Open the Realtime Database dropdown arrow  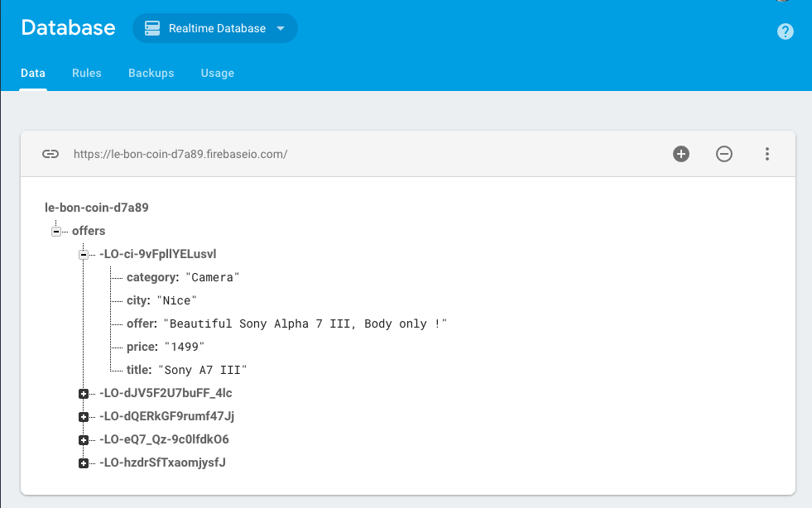point(281,28)
